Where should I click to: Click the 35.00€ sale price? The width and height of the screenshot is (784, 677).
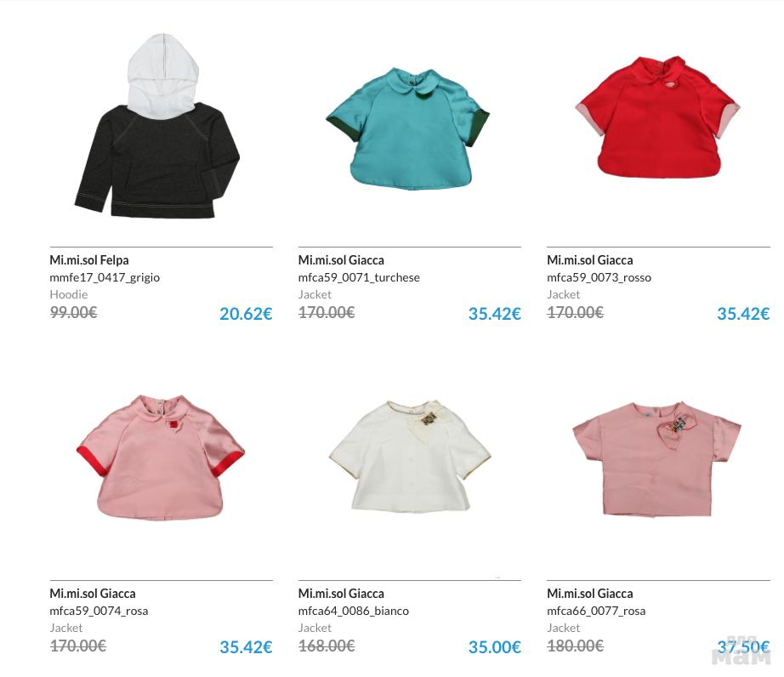coord(495,647)
